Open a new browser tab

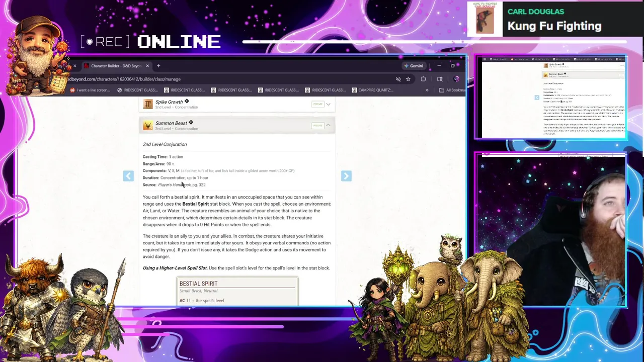click(x=158, y=66)
